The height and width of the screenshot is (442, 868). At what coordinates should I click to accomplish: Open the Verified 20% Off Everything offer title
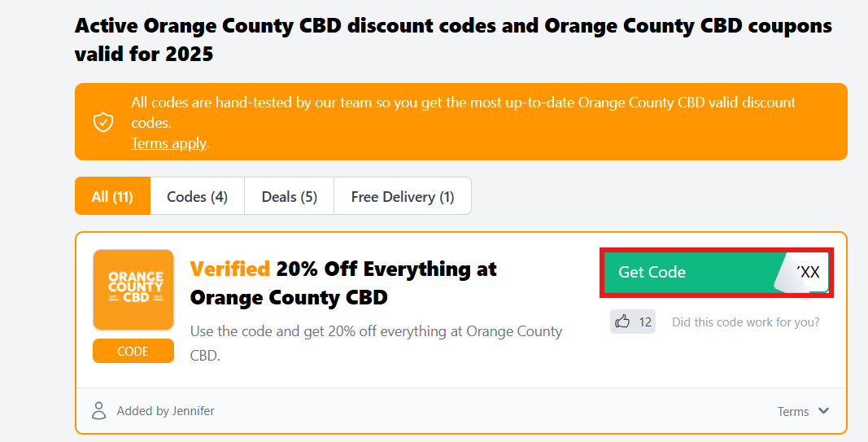(342, 282)
